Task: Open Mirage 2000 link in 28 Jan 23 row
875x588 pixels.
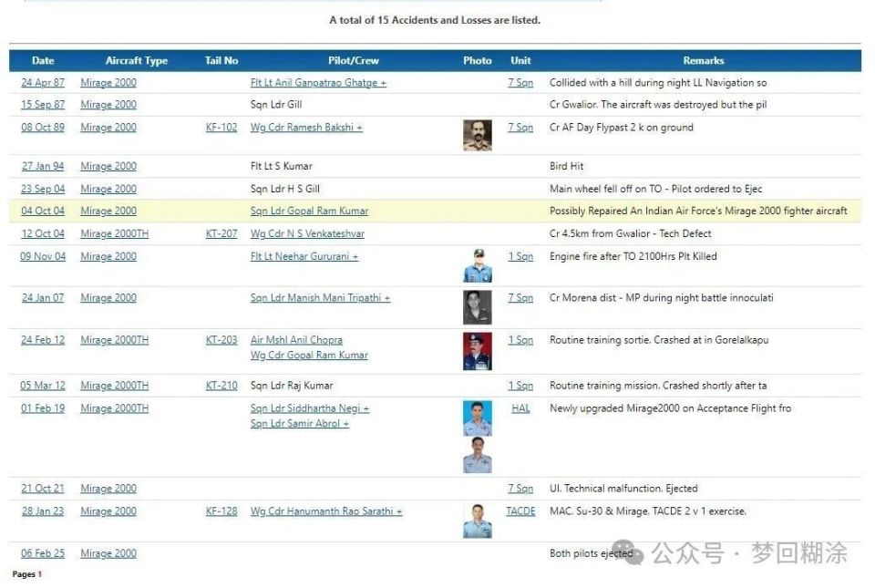Action: pyautogui.click(x=108, y=511)
